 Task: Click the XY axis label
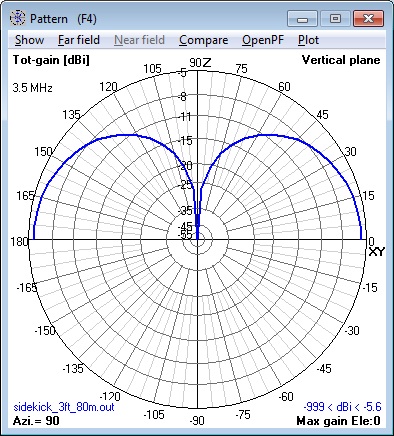[x=377, y=252]
